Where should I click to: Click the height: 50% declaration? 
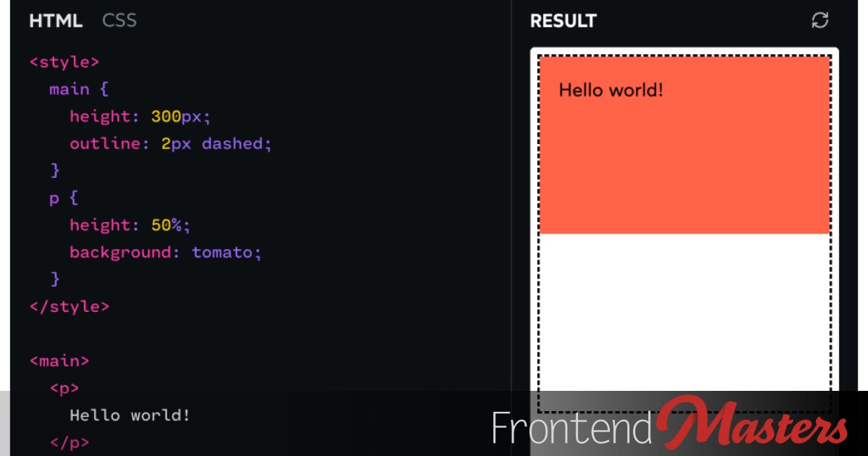pyautogui.click(x=130, y=225)
